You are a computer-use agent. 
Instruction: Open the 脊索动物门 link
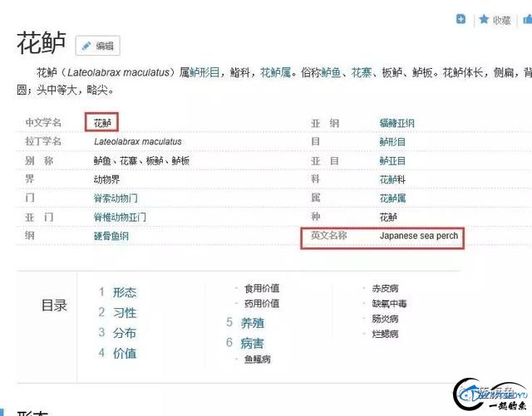[x=116, y=198]
